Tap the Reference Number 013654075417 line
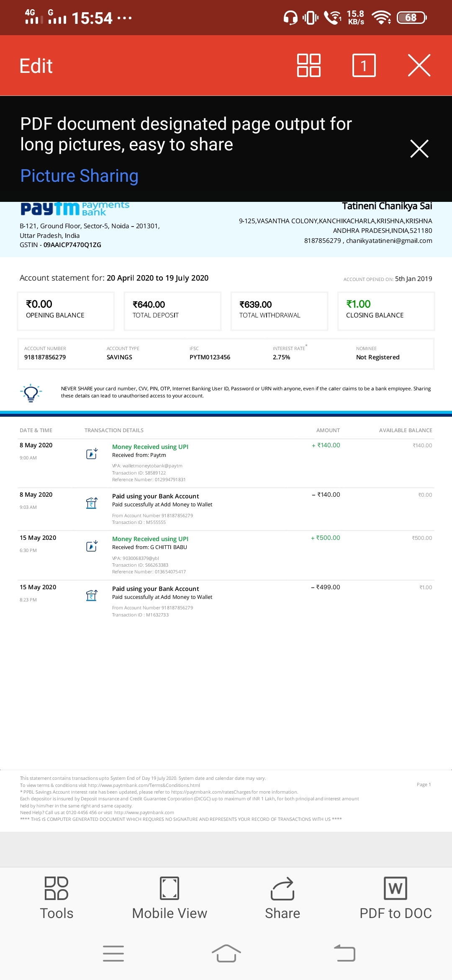 149,572
